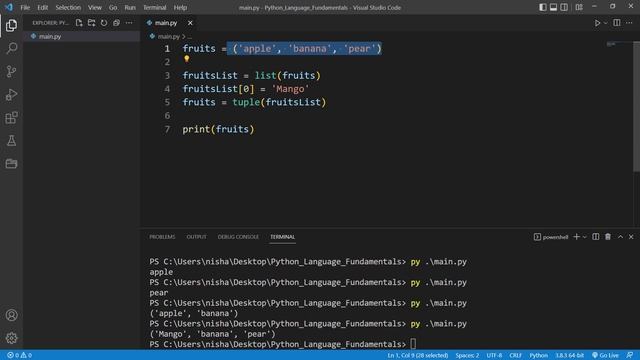The width and height of the screenshot is (640, 360).
Task: Open Run and Debug view
Action: tap(11, 95)
